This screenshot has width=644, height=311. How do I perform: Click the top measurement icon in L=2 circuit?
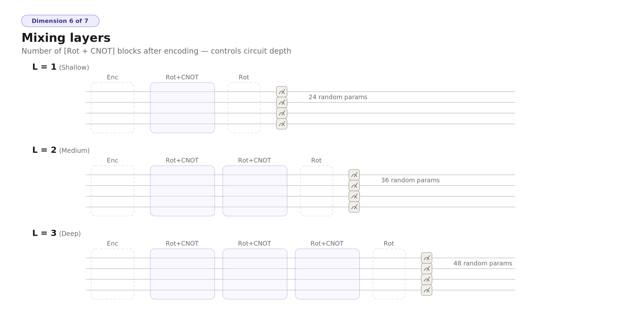354,175
